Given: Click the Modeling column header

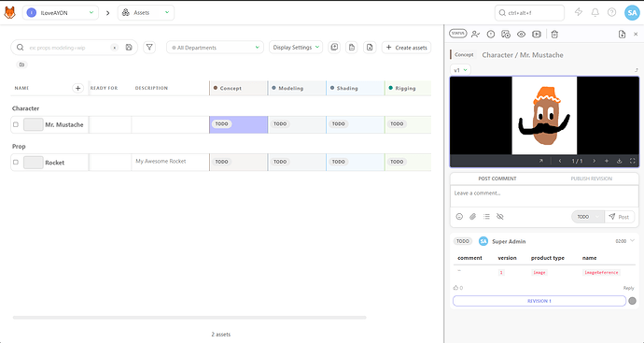Looking at the screenshot, I should (x=297, y=88).
